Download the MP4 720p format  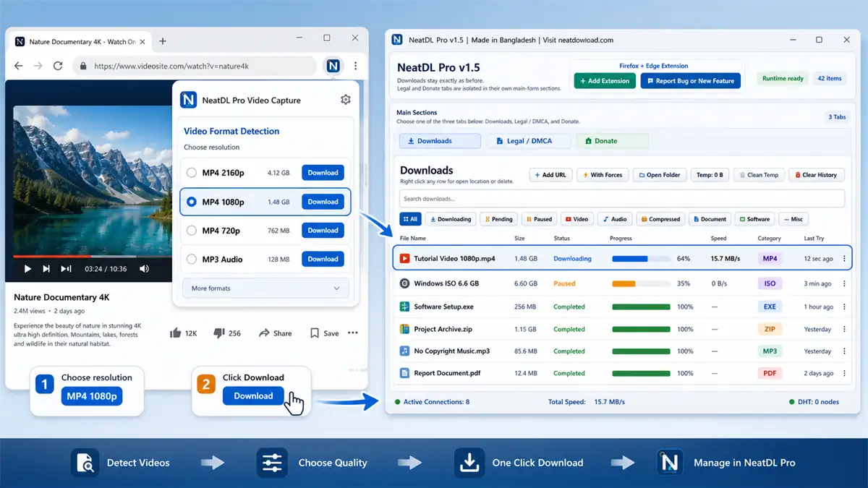323,231
